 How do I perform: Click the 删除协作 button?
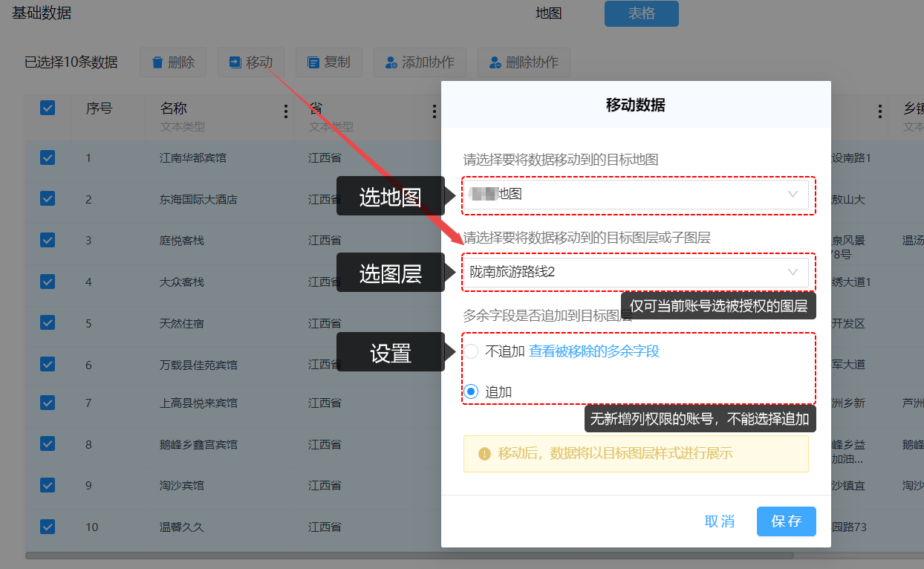524,62
